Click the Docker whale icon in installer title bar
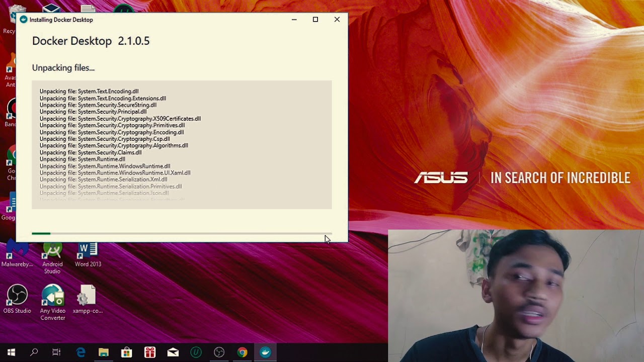The height and width of the screenshot is (362, 644). tap(23, 20)
